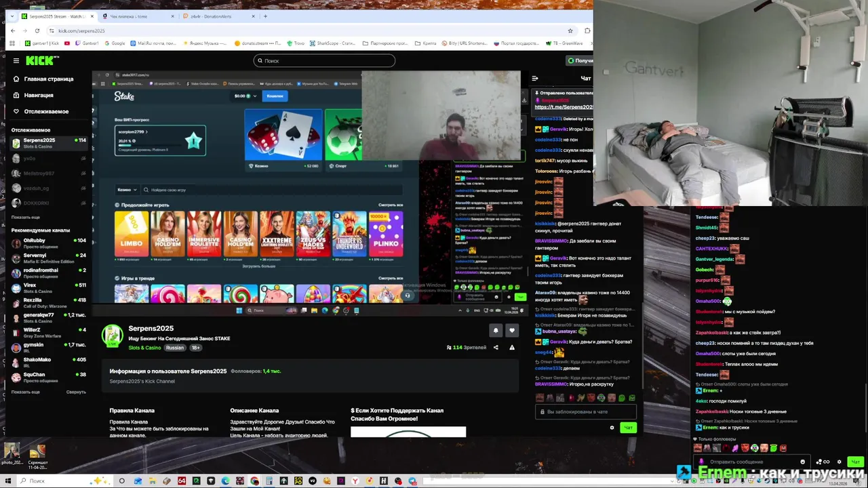Open the Windows Start menu
This screenshot has height=488, width=868.
click(8, 481)
